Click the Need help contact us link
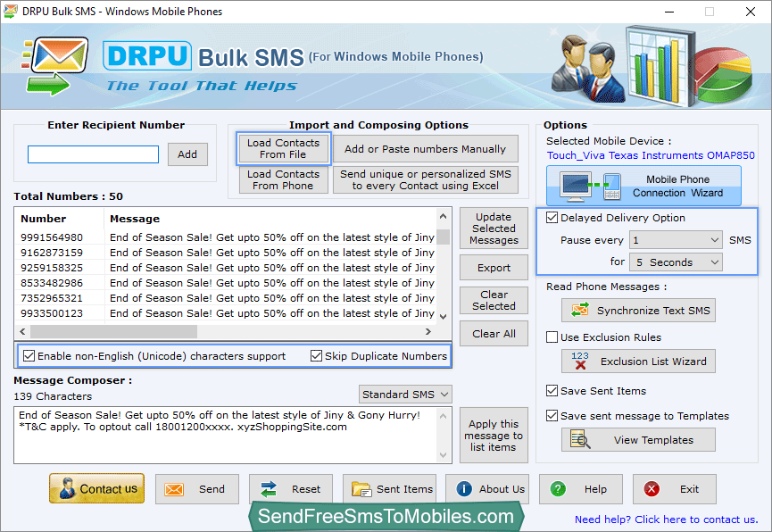 pyautogui.click(x=666, y=520)
